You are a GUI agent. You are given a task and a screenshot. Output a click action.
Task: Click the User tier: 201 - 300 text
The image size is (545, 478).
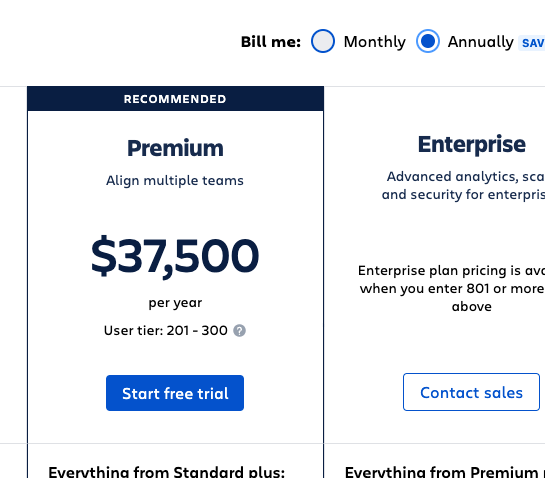coord(165,330)
